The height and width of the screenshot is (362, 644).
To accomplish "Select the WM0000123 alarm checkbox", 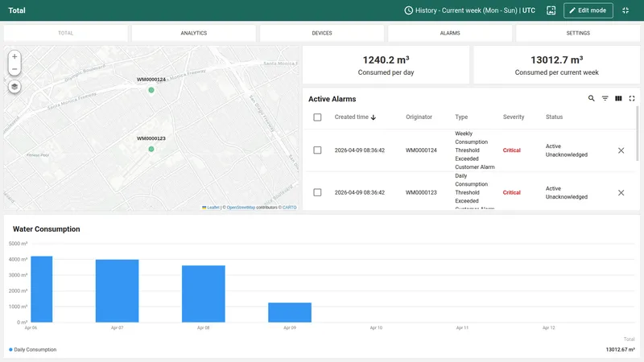I will tap(317, 192).
